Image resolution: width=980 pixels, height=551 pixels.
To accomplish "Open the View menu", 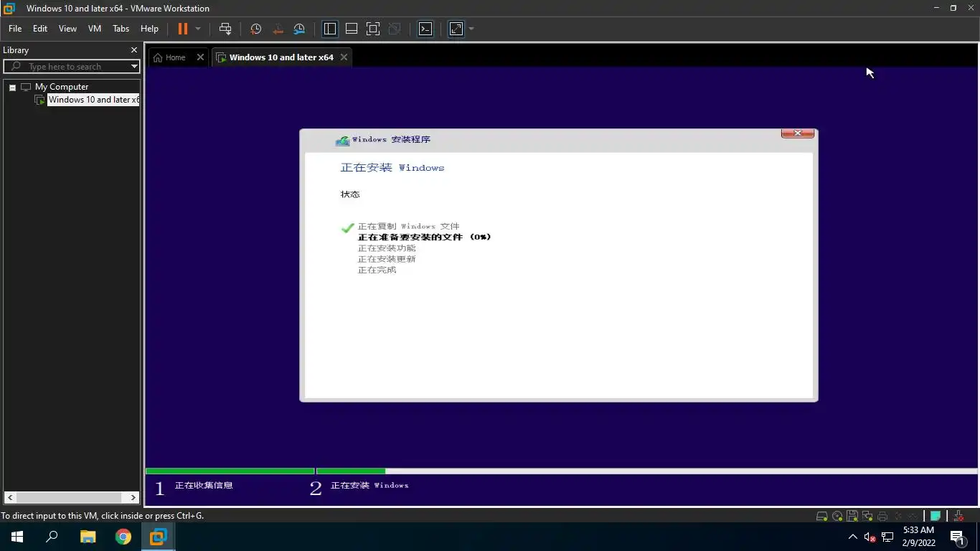I will (x=67, y=29).
